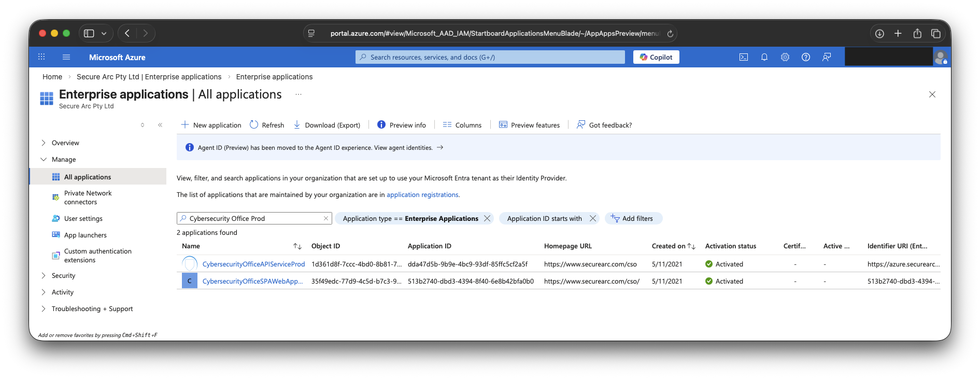Collapse the Manage section
980x379 pixels.
point(44,159)
